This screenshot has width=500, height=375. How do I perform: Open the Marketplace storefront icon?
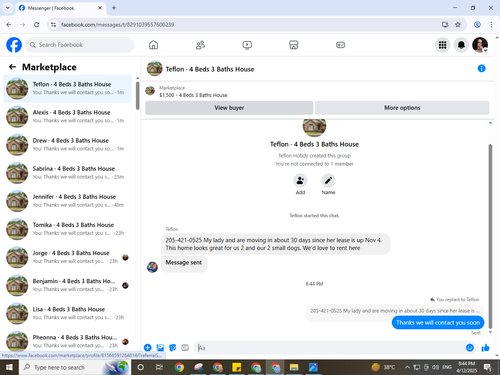(294, 45)
